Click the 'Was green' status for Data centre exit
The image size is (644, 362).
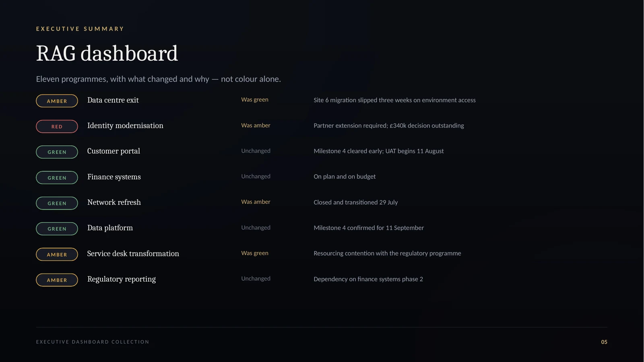[x=255, y=100]
